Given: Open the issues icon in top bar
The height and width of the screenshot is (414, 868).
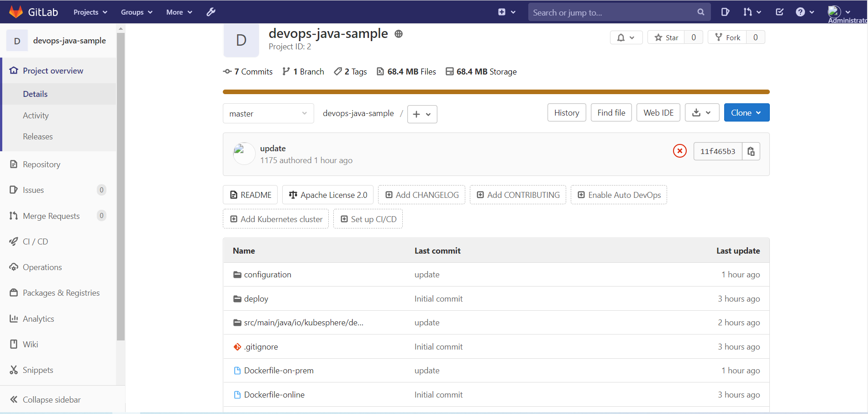Looking at the screenshot, I should click(x=725, y=12).
